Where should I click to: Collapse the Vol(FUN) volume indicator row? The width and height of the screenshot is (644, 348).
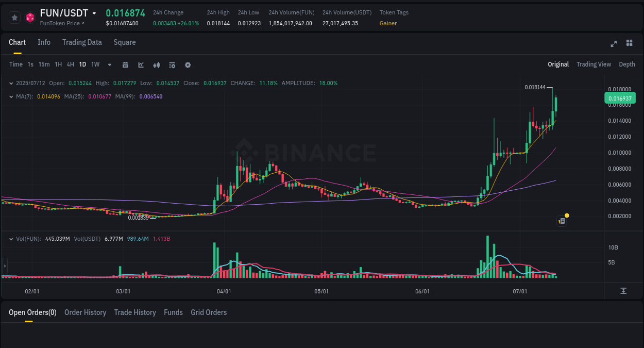pyautogui.click(x=11, y=239)
